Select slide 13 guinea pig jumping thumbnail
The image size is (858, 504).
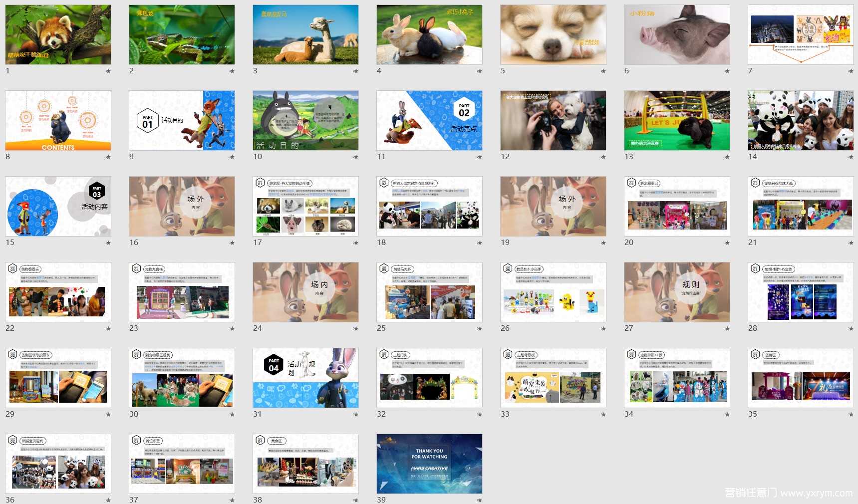click(x=677, y=120)
